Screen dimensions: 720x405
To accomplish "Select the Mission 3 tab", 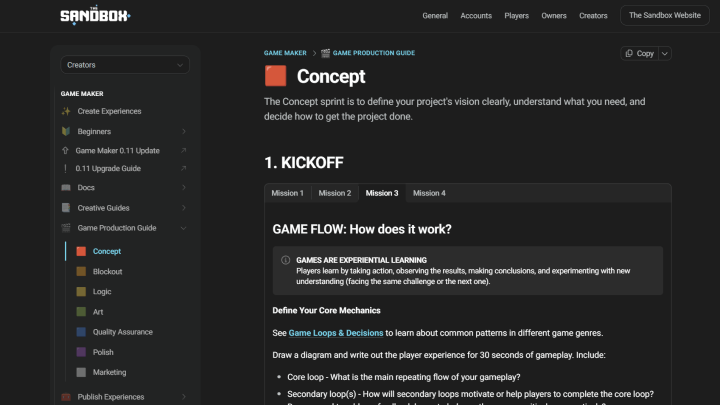I will point(382,193).
